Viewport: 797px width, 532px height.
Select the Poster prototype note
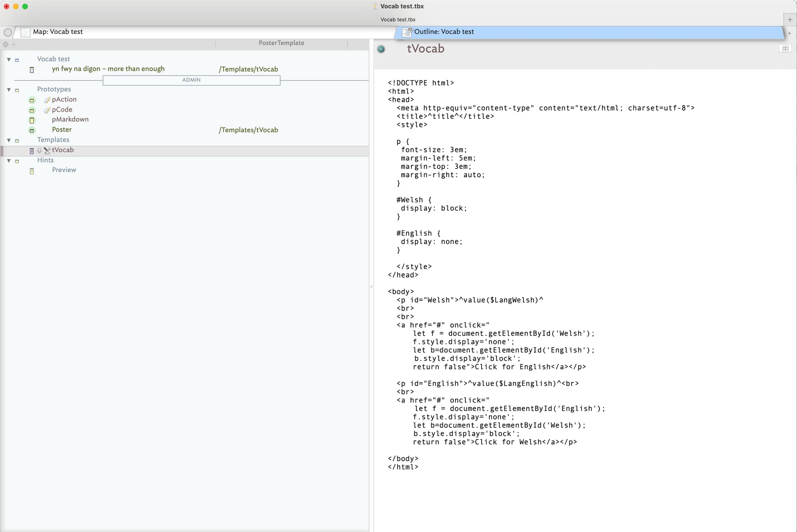pyautogui.click(x=61, y=129)
